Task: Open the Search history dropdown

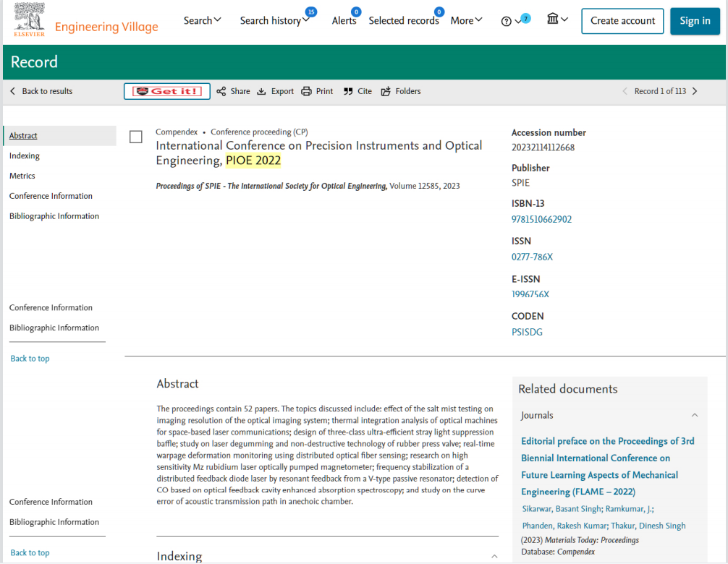Action: click(274, 21)
